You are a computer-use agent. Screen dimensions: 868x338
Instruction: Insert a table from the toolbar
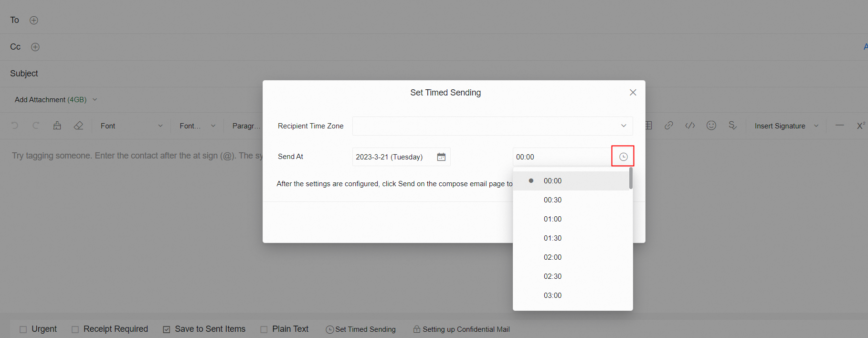[648, 126]
